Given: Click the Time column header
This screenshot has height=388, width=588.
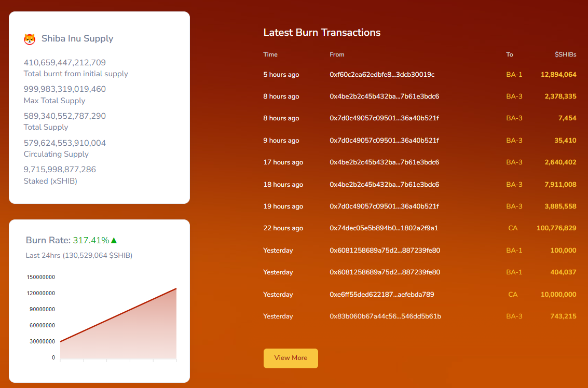Looking at the screenshot, I should [270, 54].
